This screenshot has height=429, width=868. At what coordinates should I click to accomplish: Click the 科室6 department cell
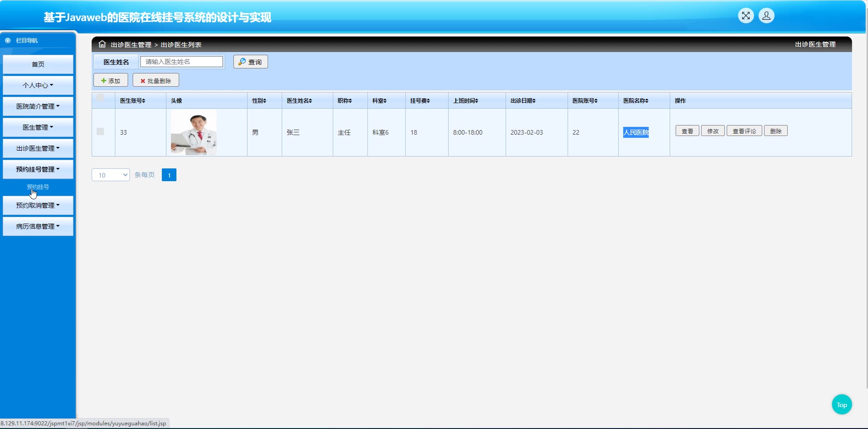(x=381, y=132)
